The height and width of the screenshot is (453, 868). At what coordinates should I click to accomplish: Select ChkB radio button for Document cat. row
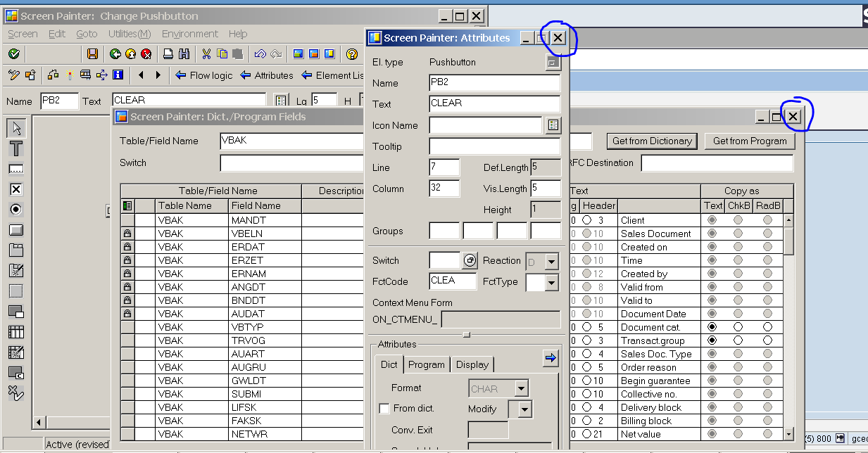737,327
